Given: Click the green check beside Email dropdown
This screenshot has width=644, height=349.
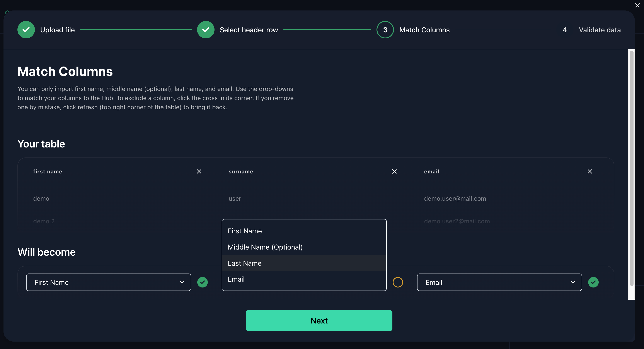Looking at the screenshot, I should (x=593, y=282).
